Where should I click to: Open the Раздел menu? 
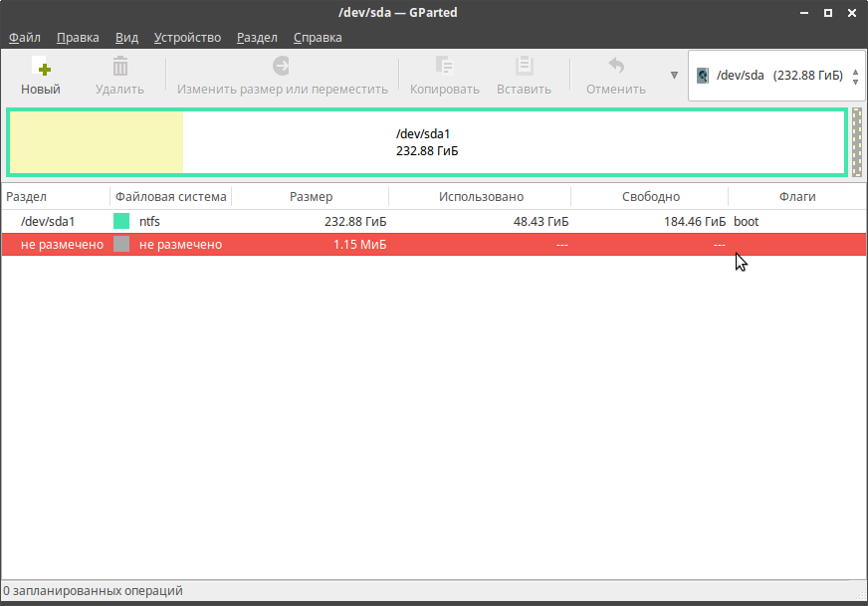coord(257,38)
